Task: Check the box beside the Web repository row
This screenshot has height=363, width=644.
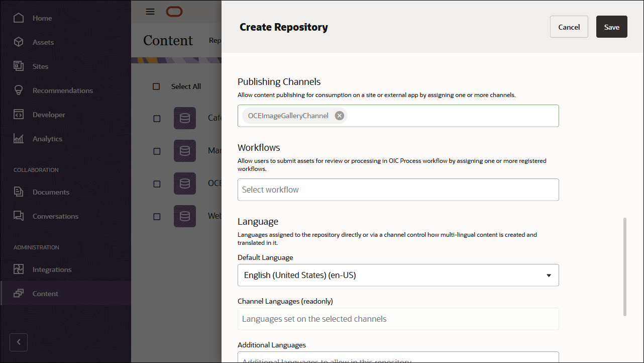Action: pyautogui.click(x=156, y=216)
